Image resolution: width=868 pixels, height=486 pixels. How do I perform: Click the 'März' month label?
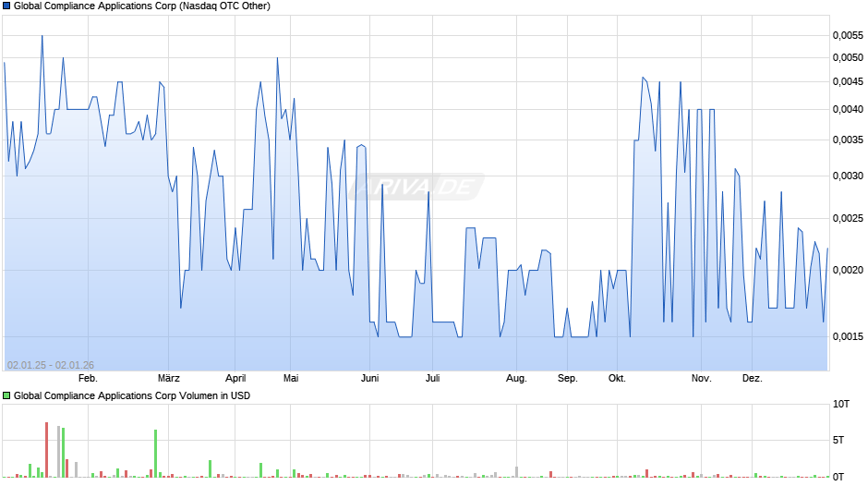[168, 379]
